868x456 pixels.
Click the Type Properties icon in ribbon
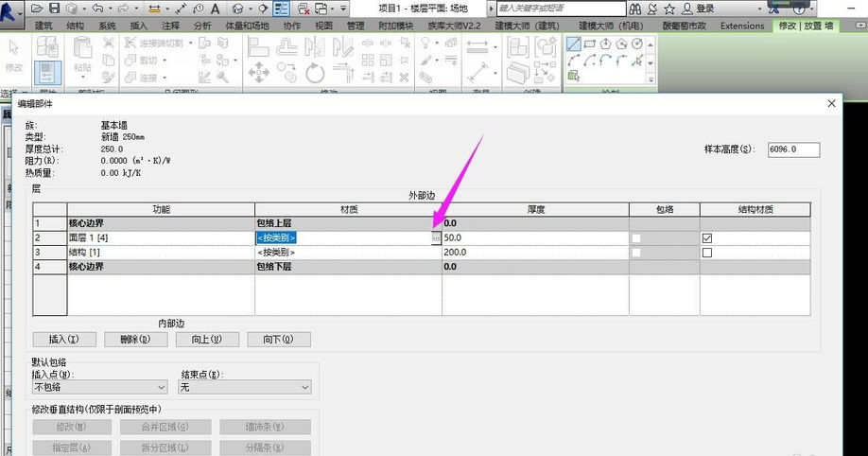point(47,47)
